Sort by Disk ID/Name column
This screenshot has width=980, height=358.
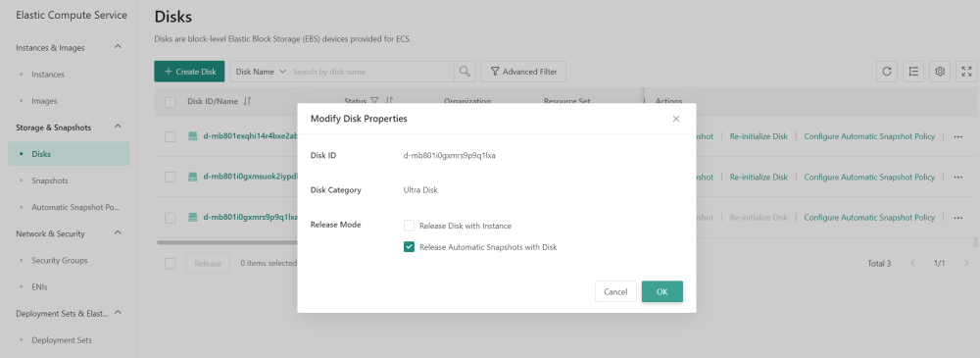pos(247,101)
